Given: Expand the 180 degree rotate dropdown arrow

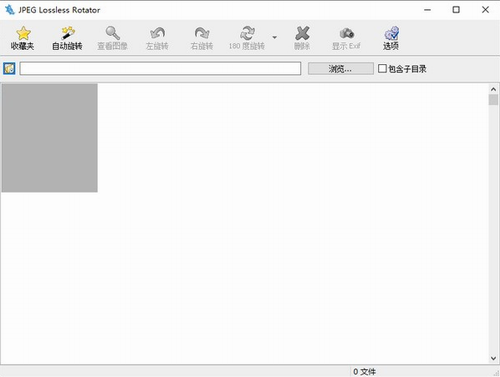Looking at the screenshot, I should tap(274, 37).
